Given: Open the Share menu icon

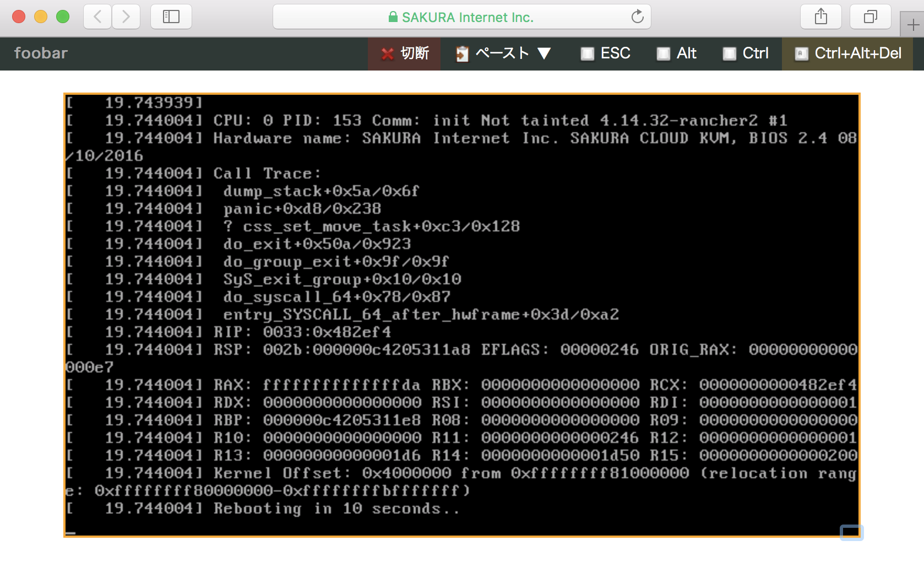Looking at the screenshot, I should point(821,17).
